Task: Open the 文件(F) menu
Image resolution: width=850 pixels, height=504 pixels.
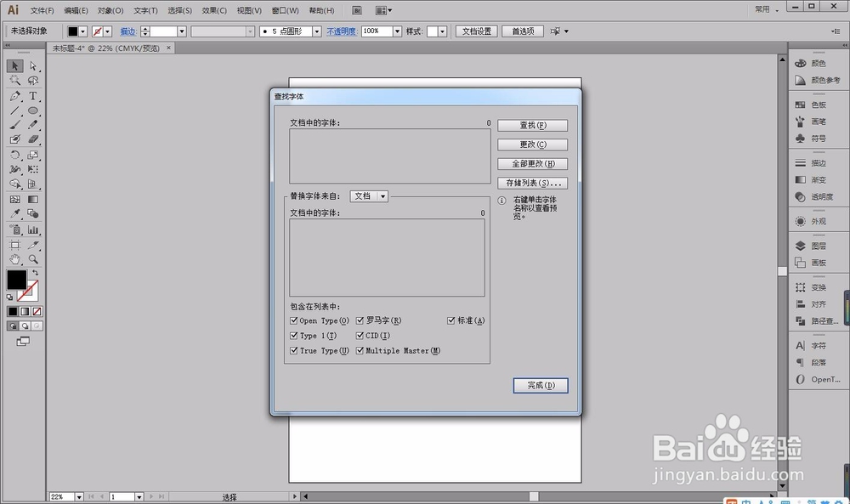Action: click(x=42, y=10)
